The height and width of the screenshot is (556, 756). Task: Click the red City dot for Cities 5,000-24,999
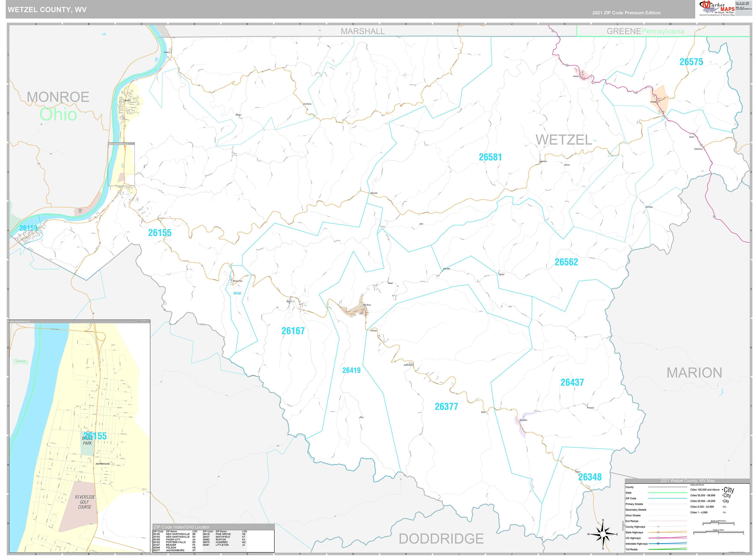click(x=723, y=507)
